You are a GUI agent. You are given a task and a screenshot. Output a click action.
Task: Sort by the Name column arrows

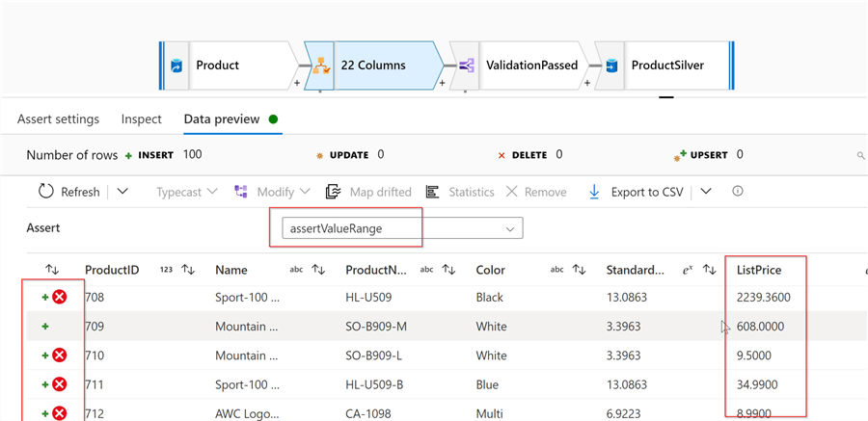click(x=318, y=270)
